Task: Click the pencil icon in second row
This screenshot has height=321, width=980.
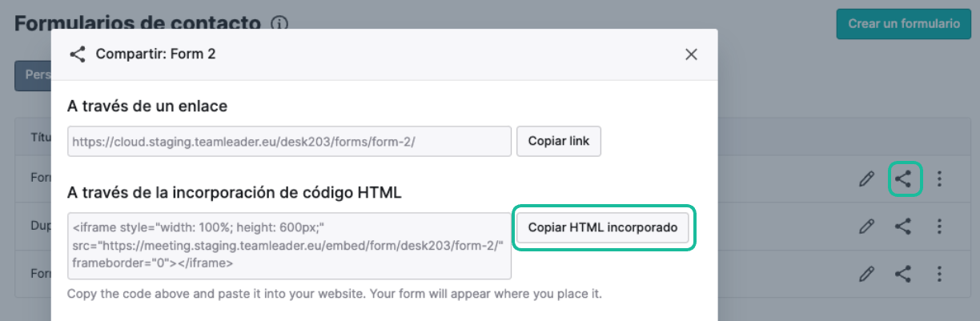Action: [x=866, y=227]
